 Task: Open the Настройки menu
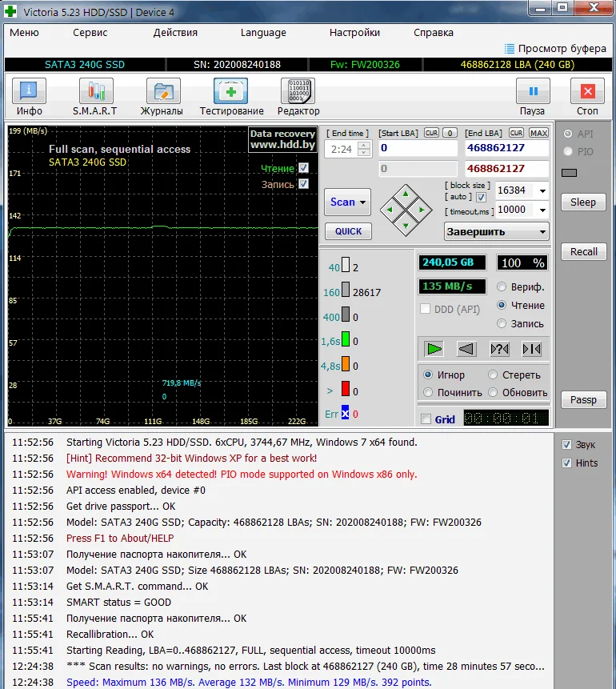click(354, 33)
